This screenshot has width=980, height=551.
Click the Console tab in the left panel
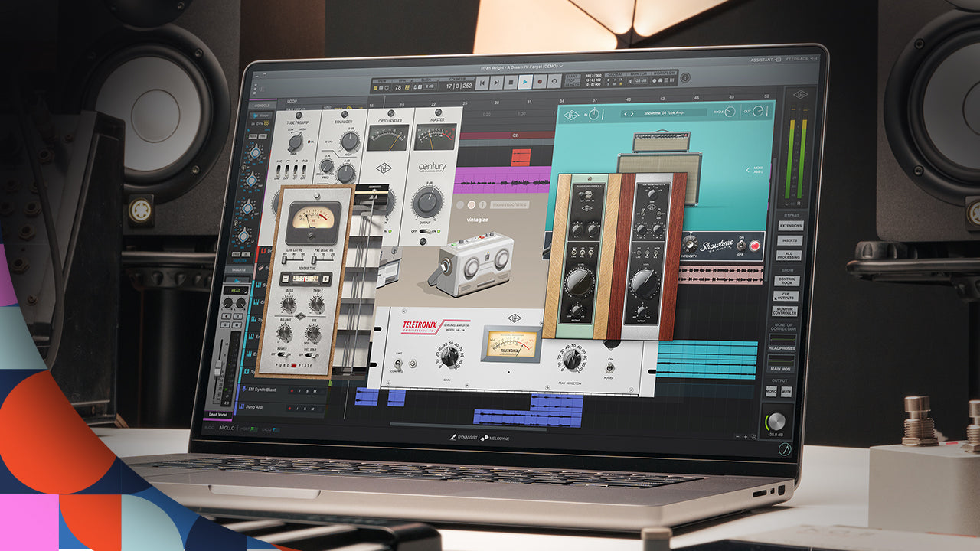click(x=263, y=105)
